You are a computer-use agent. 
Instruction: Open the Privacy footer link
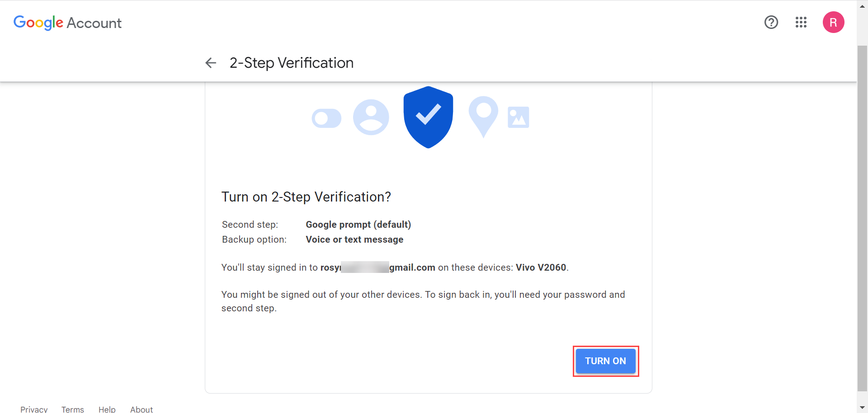tap(34, 409)
